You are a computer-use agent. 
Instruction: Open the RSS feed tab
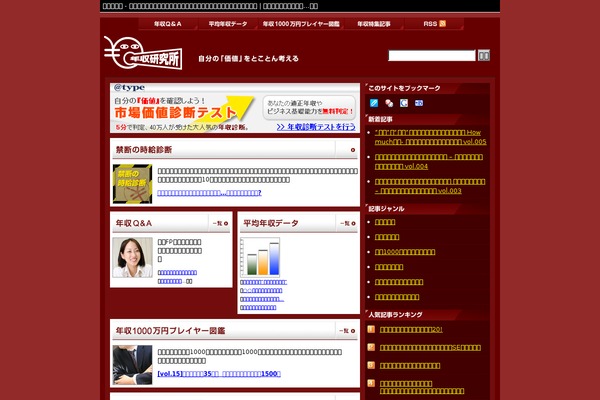tap(434, 24)
